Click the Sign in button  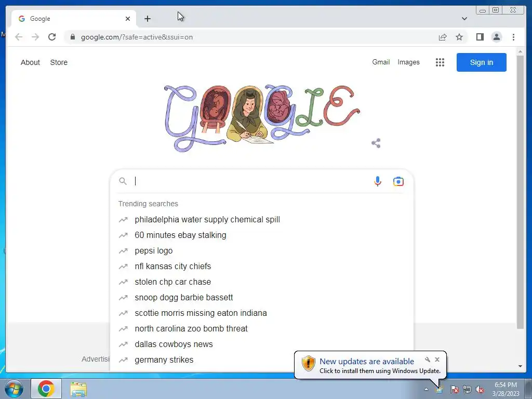pyautogui.click(x=481, y=62)
